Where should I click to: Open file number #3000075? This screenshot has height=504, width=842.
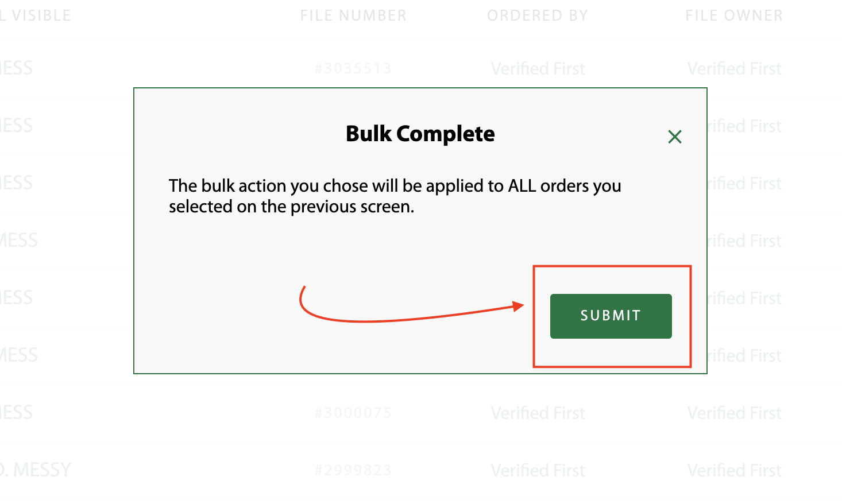(353, 413)
